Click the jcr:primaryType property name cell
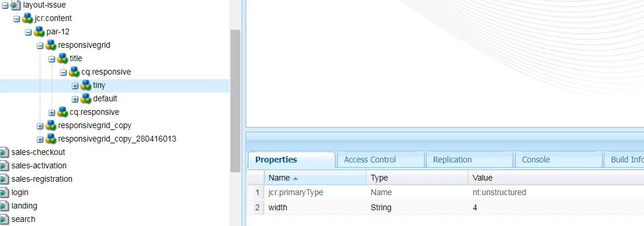 pos(315,192)
